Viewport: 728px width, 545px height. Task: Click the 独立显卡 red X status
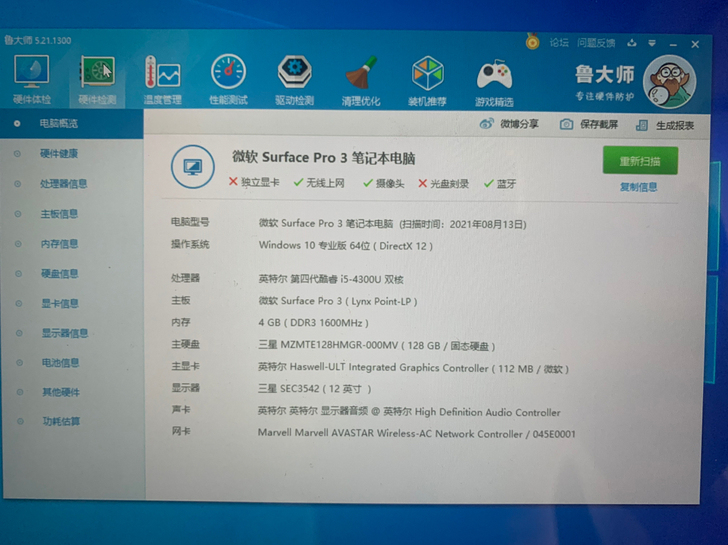(x=254, y=182)
